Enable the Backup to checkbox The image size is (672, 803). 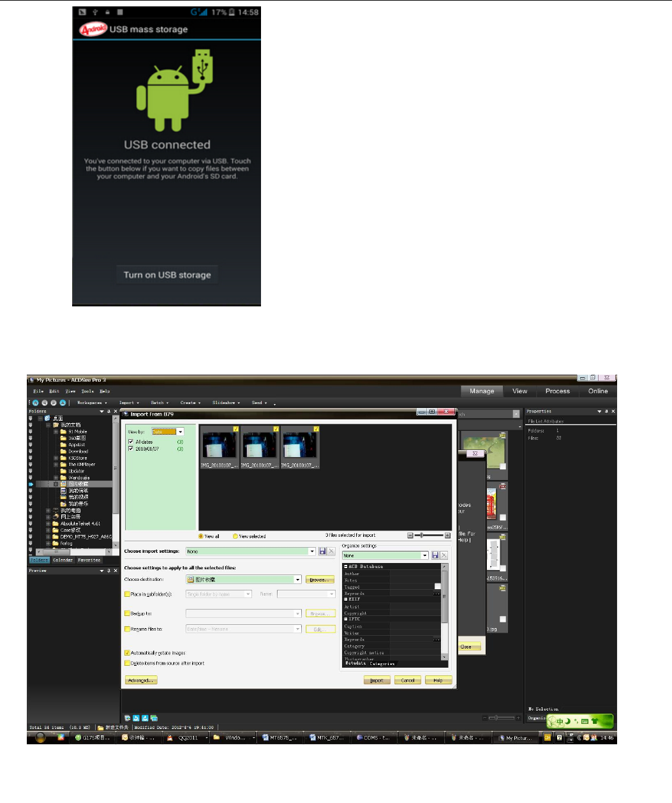127,613
